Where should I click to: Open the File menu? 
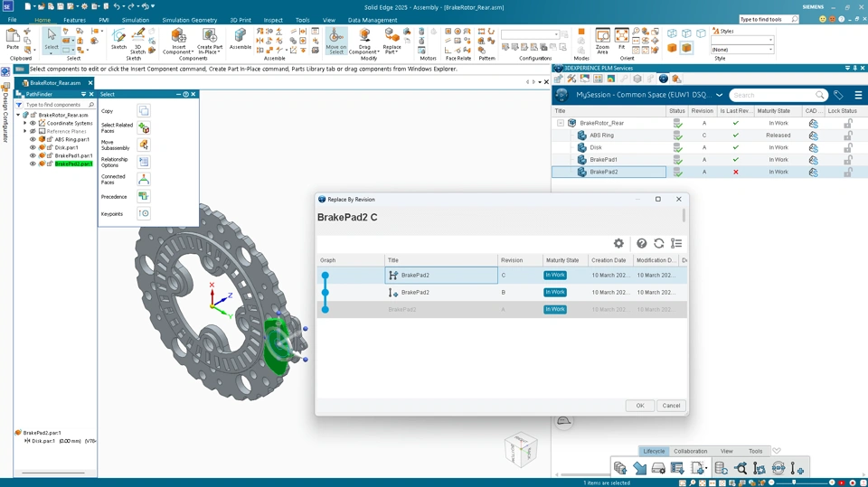[12, 20]
